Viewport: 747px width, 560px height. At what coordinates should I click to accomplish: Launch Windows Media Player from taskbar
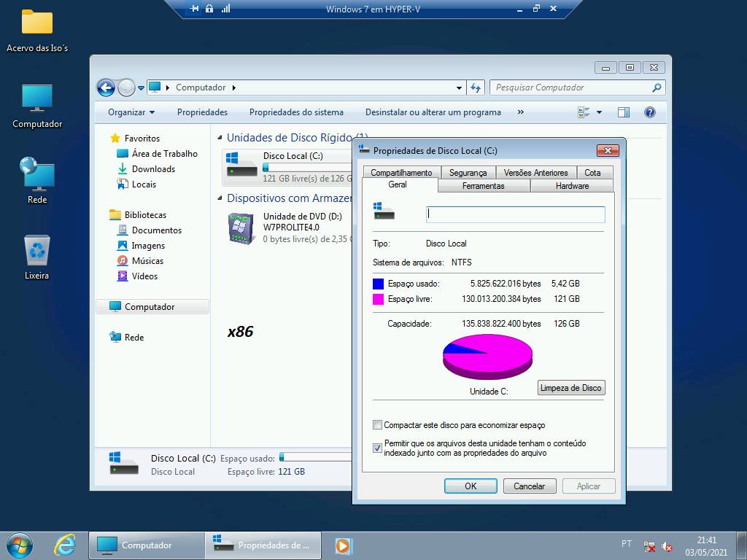[343, 545]
